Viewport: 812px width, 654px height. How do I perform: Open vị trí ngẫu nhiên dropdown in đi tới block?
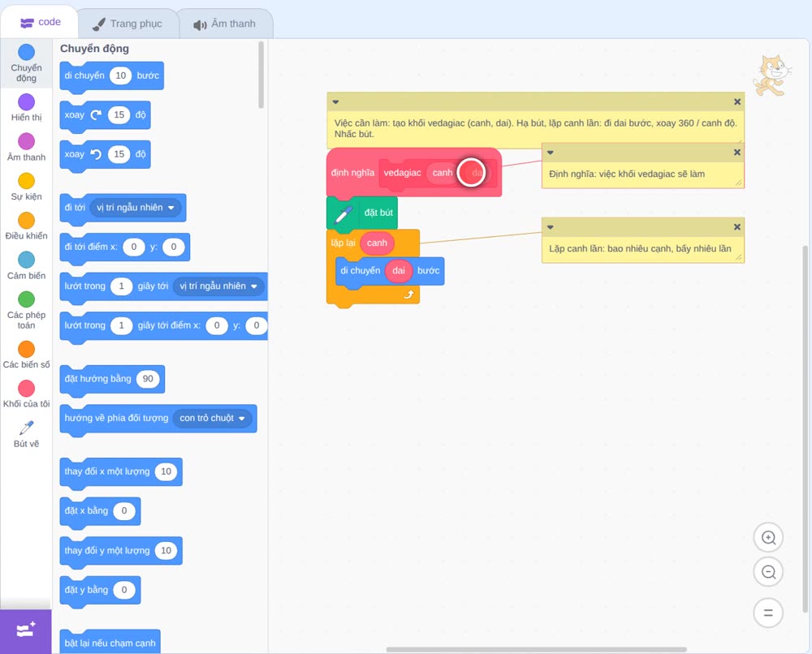(137, 208)
